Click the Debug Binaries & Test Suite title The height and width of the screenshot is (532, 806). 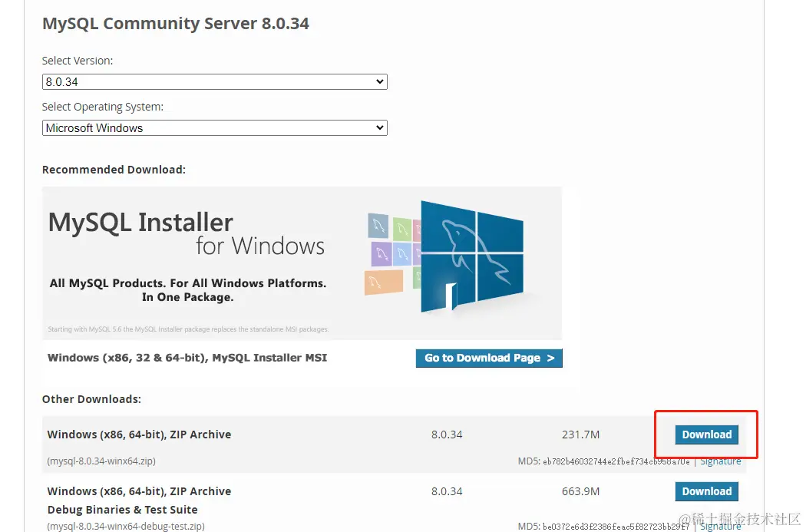pos(122,510)
